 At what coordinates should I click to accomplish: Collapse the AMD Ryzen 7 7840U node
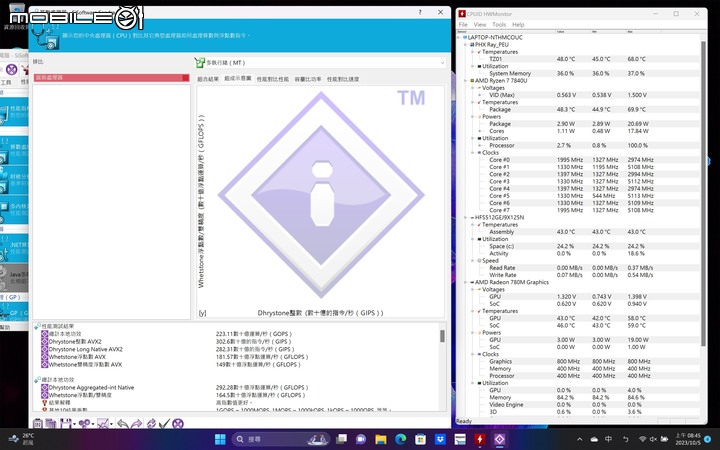click(467, 80)
